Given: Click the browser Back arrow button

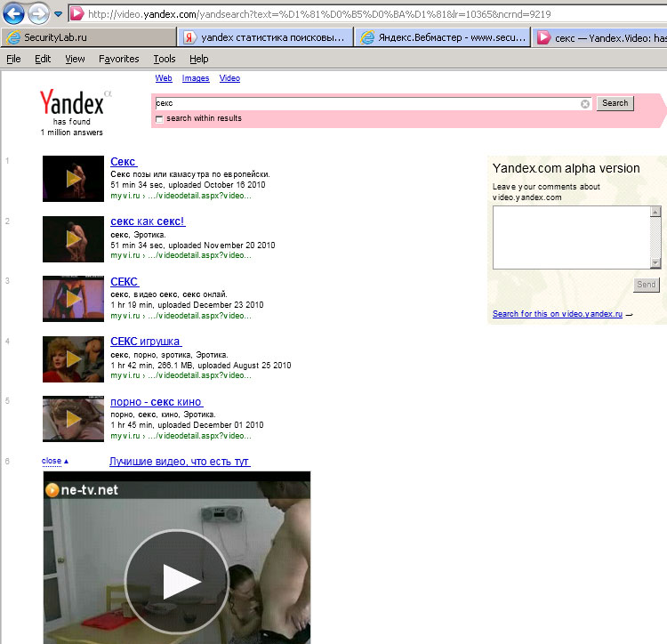Looking at the screenshot, I should click(x=14, y=13).
